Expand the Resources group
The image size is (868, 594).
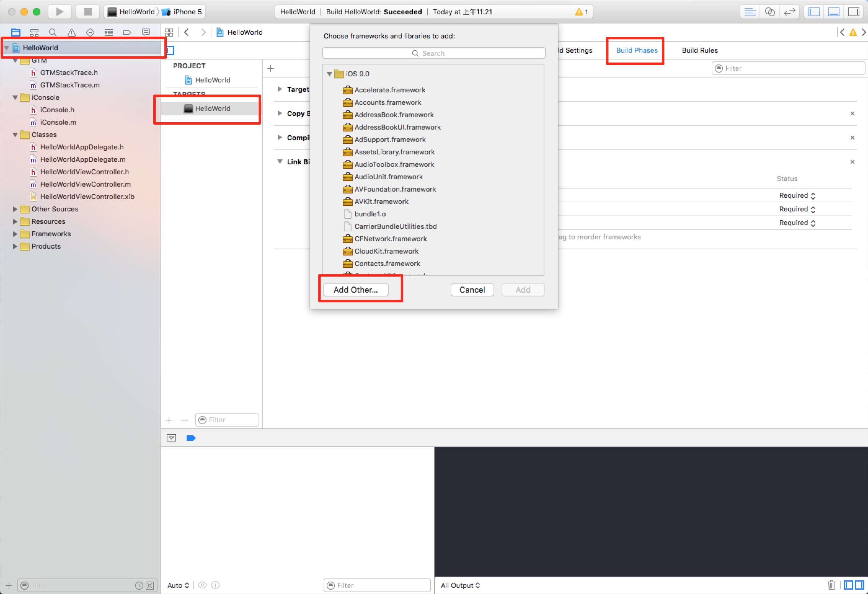point(15,222)
